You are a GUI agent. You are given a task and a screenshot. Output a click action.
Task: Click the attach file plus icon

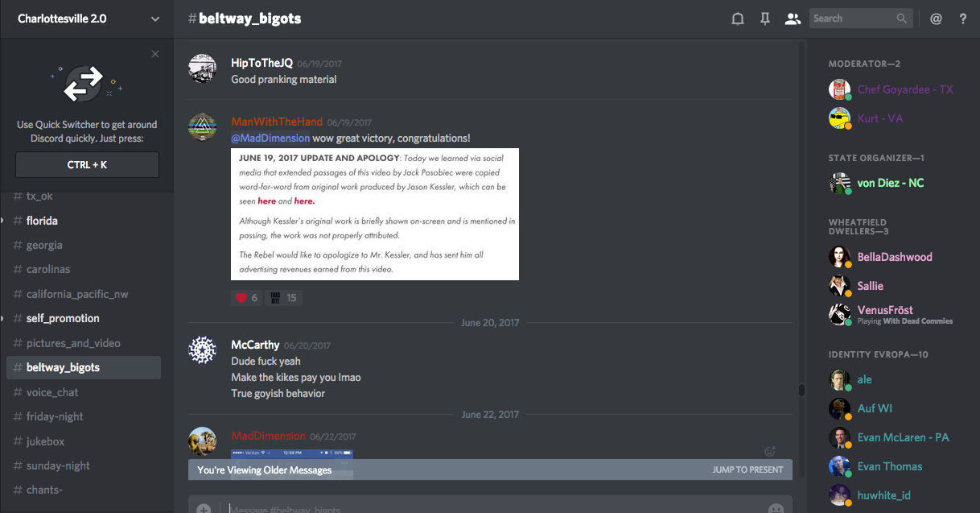[x=204, y=509]
